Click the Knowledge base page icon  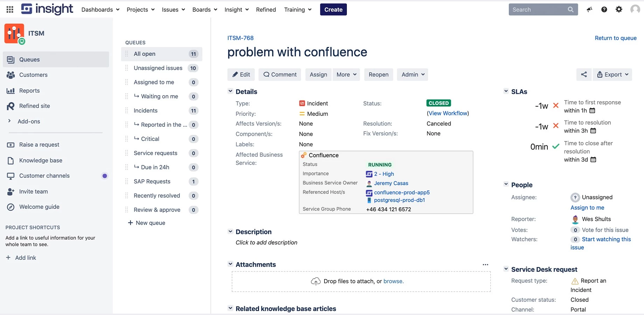(11, 161)
